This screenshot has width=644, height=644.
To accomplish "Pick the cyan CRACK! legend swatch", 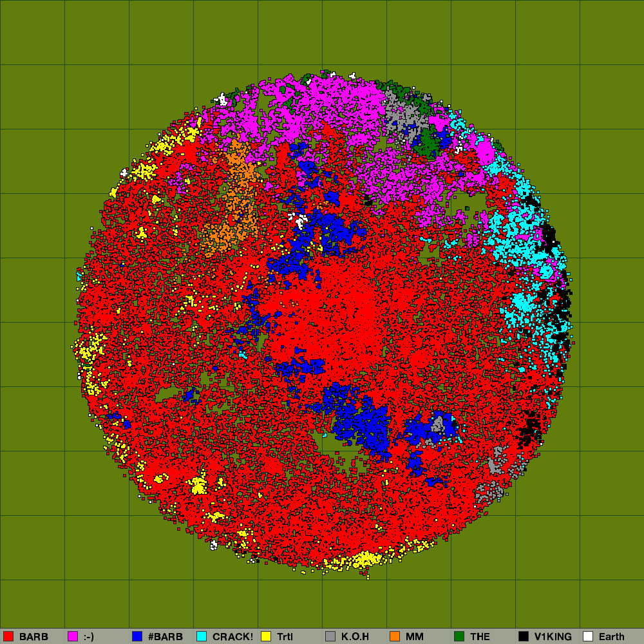I will coord(202,636).
